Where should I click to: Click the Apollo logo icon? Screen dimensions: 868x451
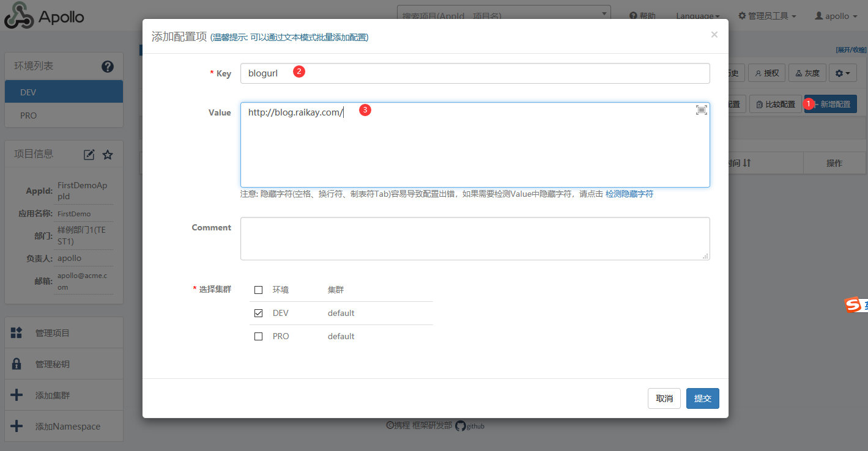tap(19, 16)
